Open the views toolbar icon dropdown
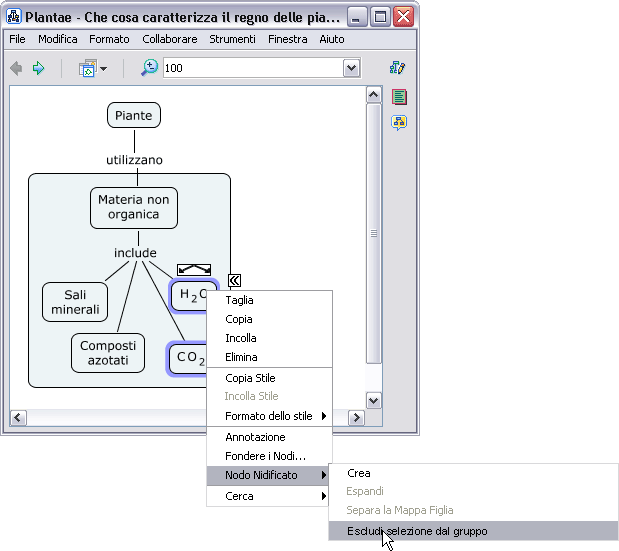This screenshot has height=551, width=619. pos(92,68)
